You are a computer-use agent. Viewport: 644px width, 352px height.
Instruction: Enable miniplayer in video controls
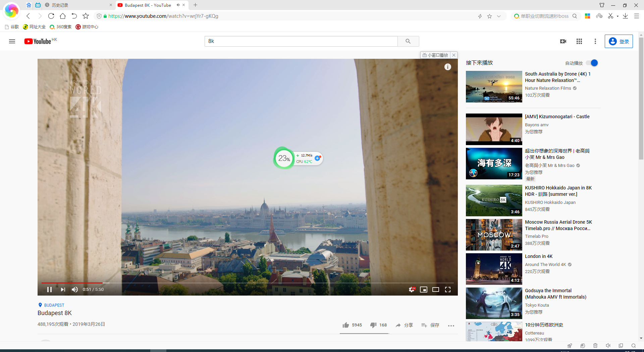[424, 290]
